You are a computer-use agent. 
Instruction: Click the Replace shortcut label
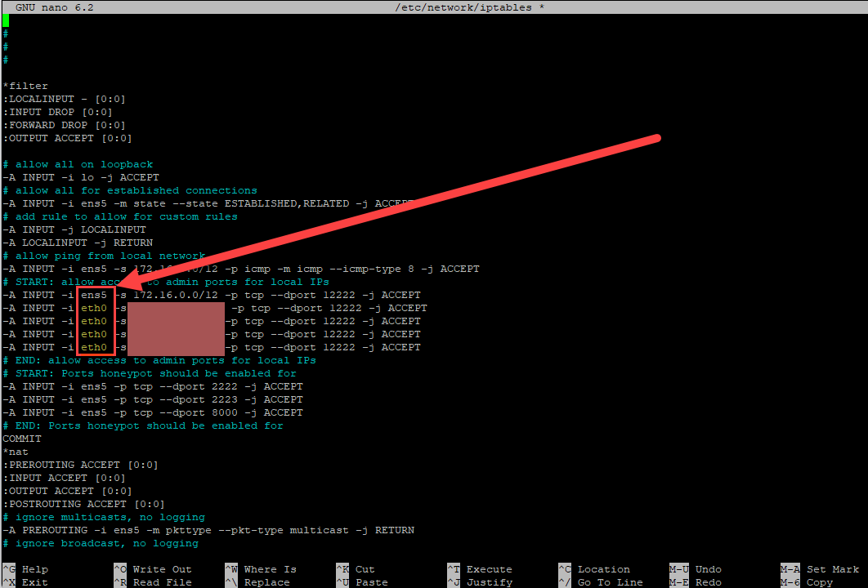point(266,582)
